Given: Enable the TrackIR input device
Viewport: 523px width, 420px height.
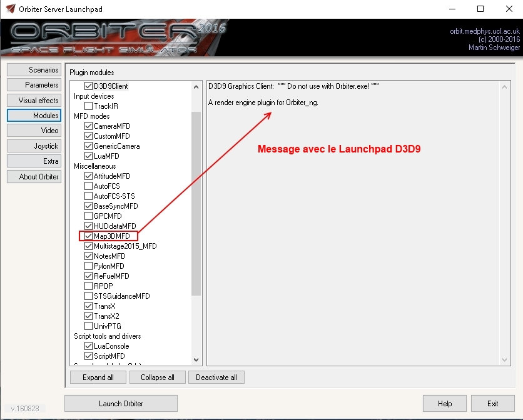Looking at the screenshot, I should click(88, 106).
